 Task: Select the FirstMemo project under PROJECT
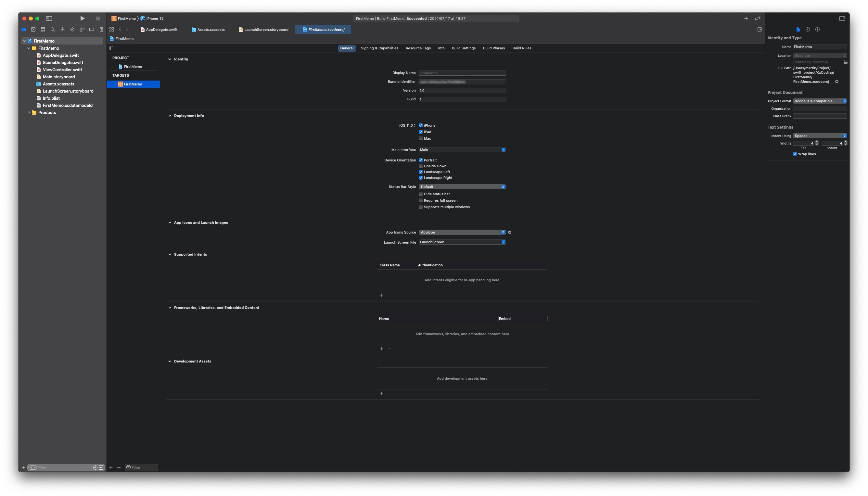click(133, 67)
